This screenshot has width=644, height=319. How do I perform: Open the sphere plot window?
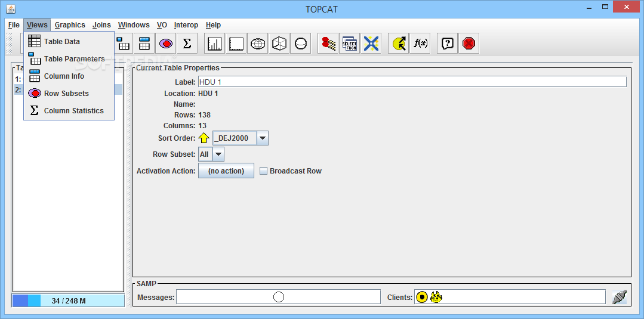coord(301,44)
